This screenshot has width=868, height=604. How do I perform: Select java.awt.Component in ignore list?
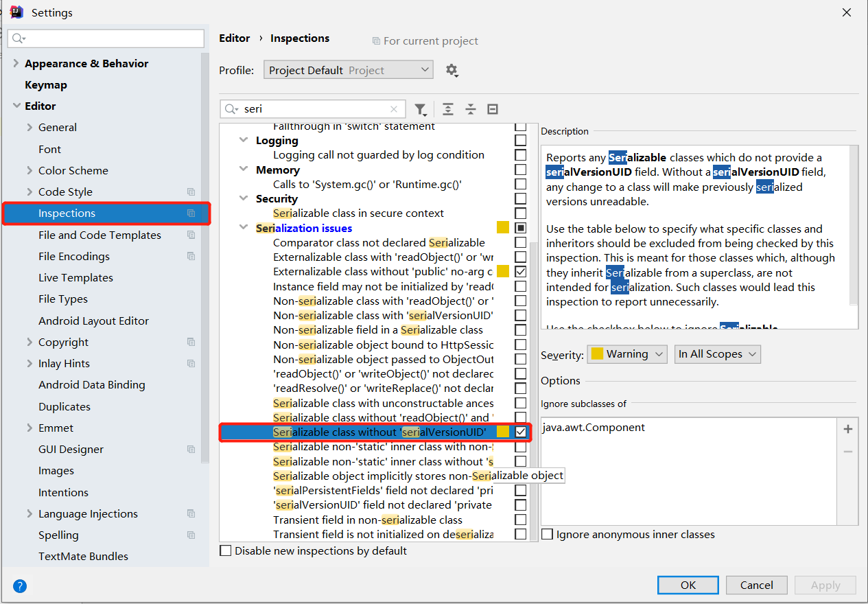click(594, 427)
